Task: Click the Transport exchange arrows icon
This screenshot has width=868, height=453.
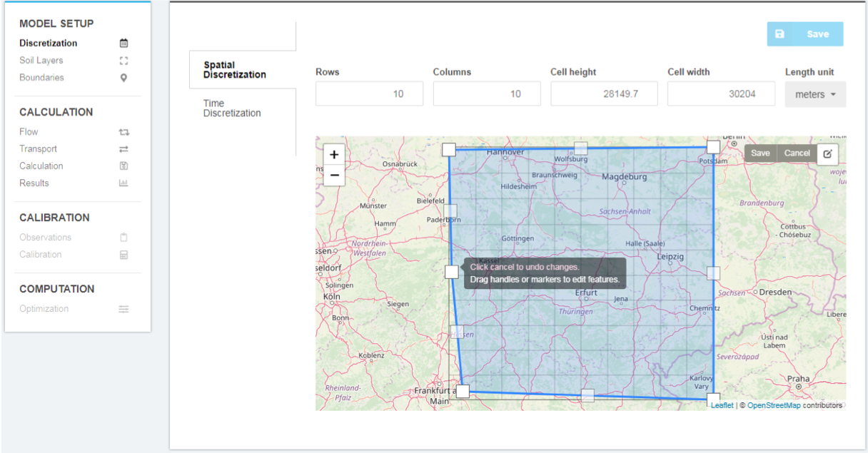Action: tap(123, 149)
